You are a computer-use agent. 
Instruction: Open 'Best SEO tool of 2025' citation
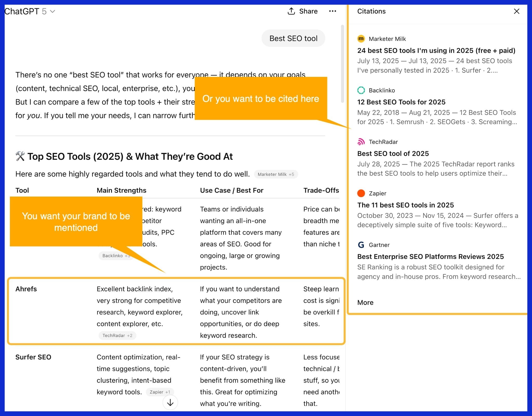pyautogui.click(x=393, y=153)
